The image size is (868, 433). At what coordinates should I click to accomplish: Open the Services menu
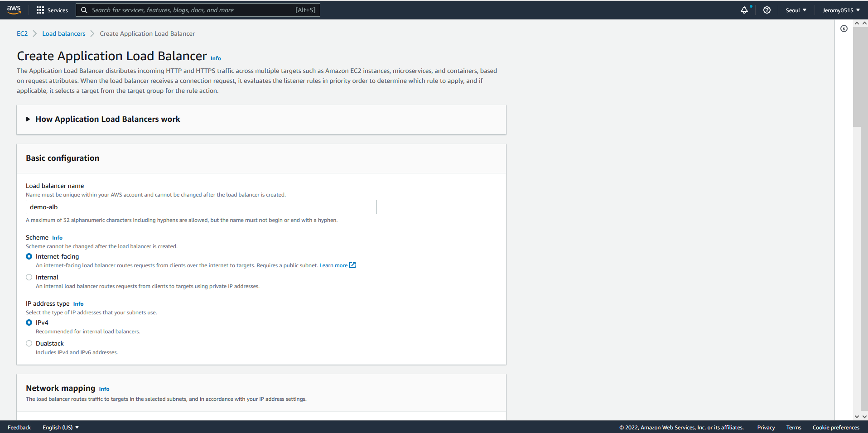tap(52, 10)
